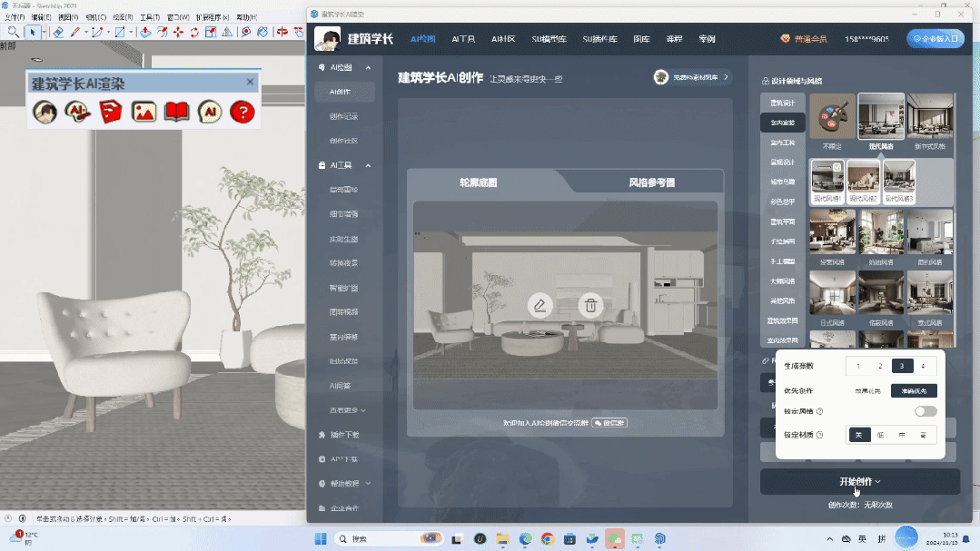Open the image gallery icon in AI渲染 toolbar
The height and width of the screenshot is (551, 980).
point(144,112)
